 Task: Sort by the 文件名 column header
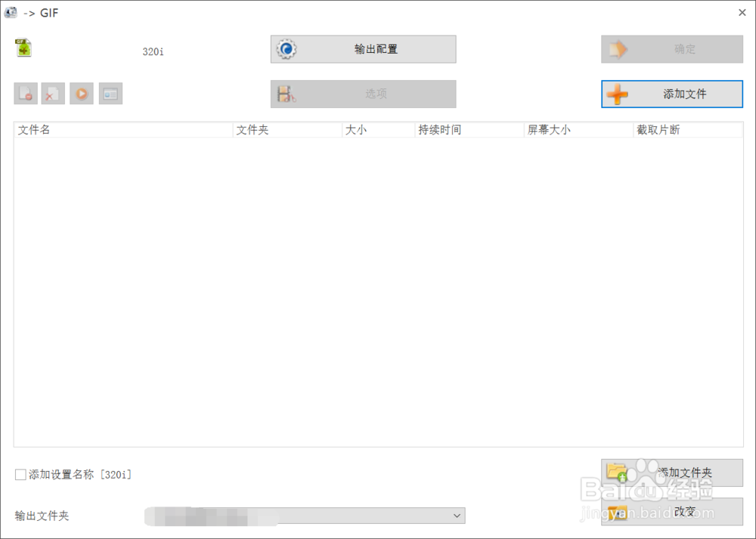tap(123, 130)
